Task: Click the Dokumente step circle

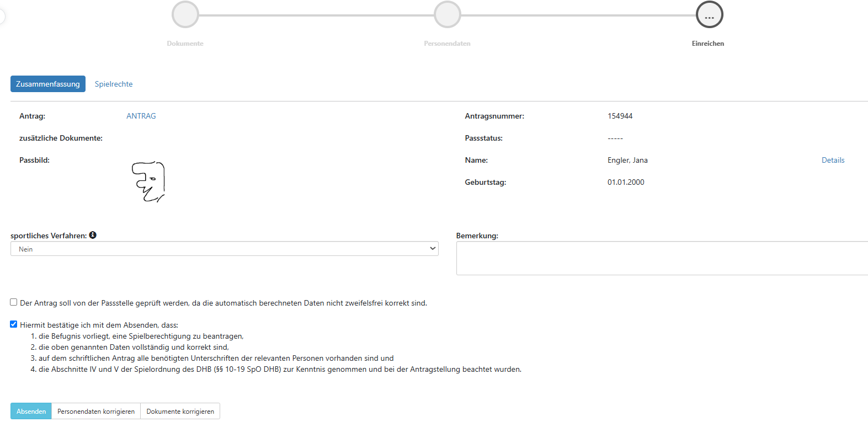Action: (185, 15)
